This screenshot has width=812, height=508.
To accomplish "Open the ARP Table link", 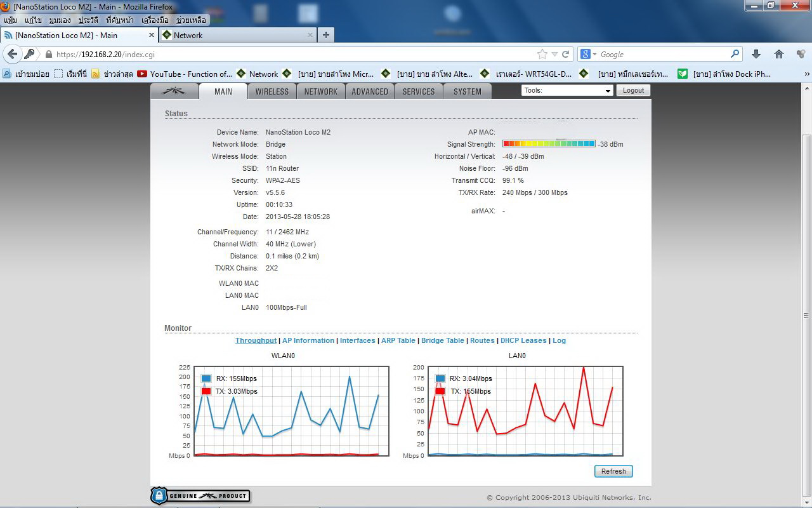I will pos(398,340).
